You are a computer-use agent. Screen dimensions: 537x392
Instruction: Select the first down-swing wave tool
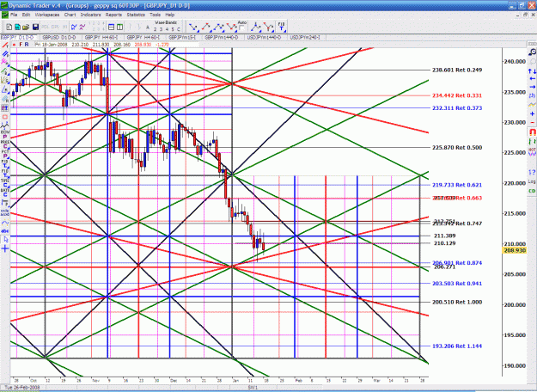pyautogui.click(x=193, y=27)
